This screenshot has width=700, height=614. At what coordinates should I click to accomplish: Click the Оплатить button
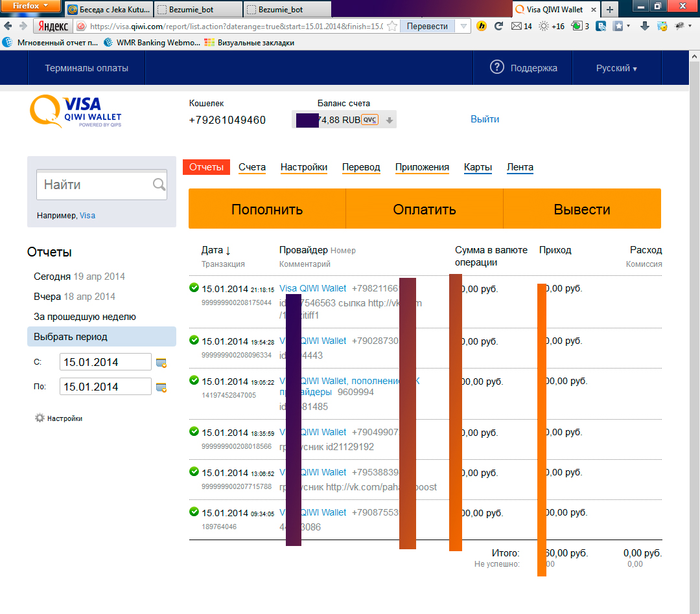(x=424, y=209)
